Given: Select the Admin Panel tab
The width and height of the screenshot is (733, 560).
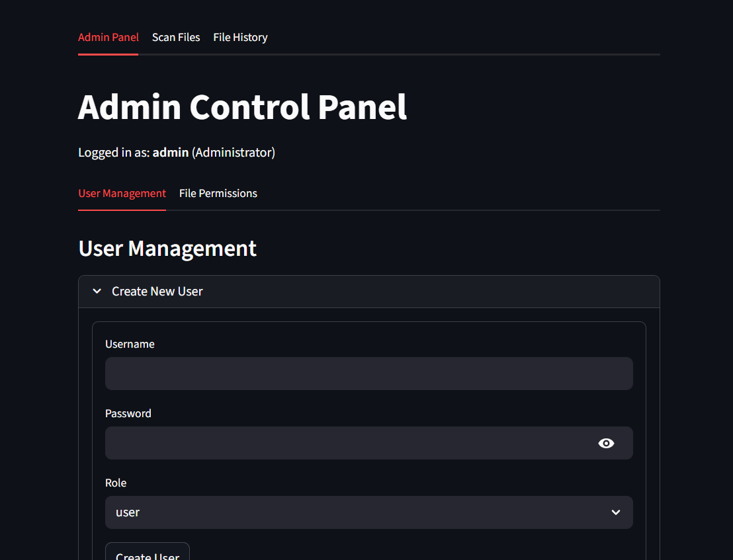Looking at the screenshot, I should [x=108, y=38].
